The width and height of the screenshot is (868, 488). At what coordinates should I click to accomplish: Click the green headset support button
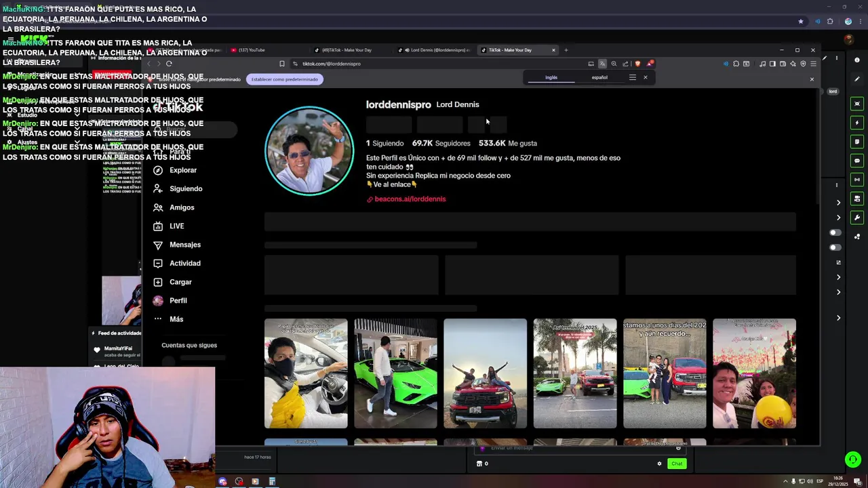coord(853,460)
